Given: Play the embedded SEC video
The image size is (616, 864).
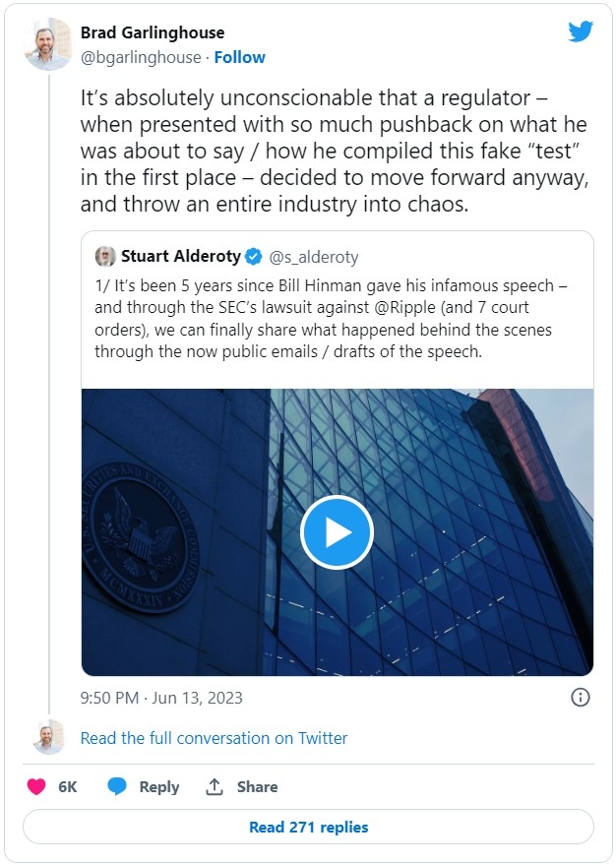Looking at the screenshot, I should pos(337,532).
